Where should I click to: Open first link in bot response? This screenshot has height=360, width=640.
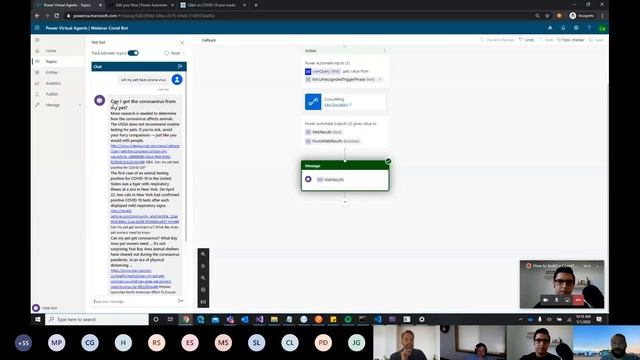point(145,154)
